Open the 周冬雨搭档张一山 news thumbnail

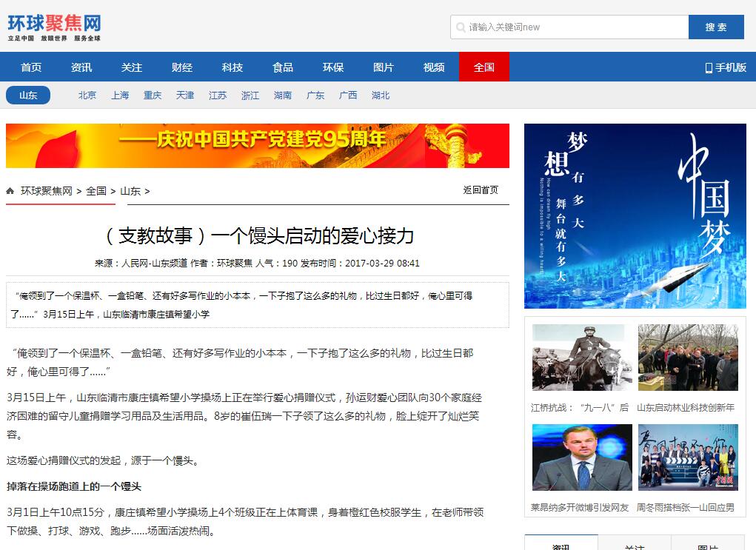pos(688,457)
